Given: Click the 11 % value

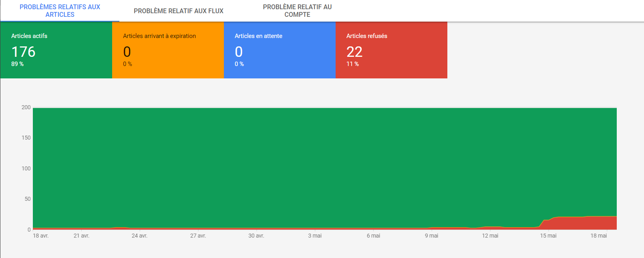Looking at the screenshot, I should click(x=352, y=64).
